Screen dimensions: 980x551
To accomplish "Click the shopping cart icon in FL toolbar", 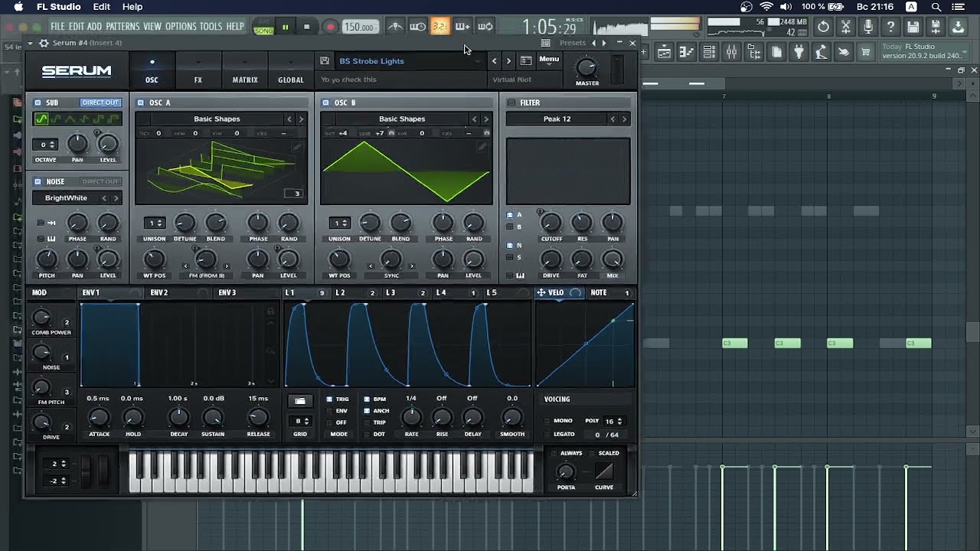I will 866,52.
